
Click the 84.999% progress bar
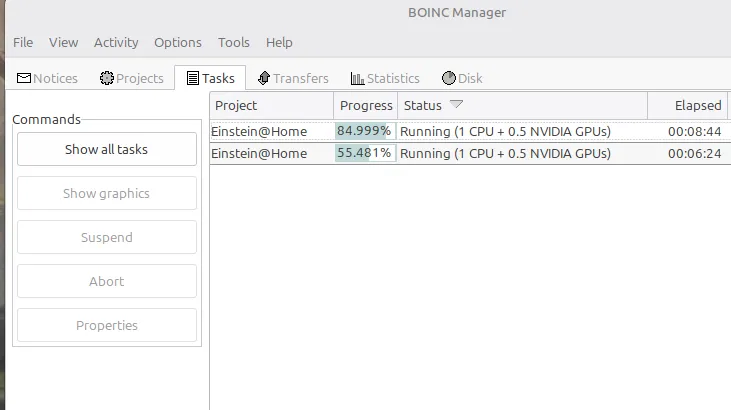(366, 131)
